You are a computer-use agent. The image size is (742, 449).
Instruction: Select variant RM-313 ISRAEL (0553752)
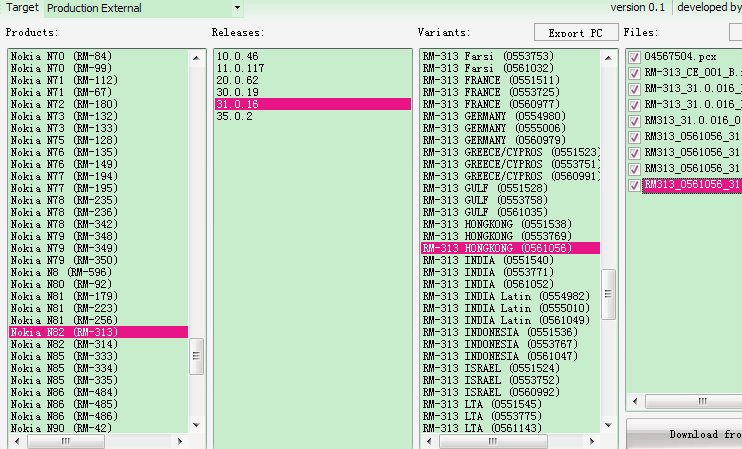[511, 380]
